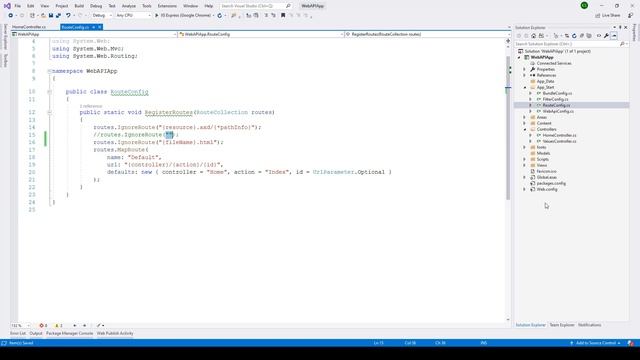Viewport: 640px width, 360px height.
Task: Open the WebAPIApp project navigation dropdown
Action: click(x=94, y=34)
